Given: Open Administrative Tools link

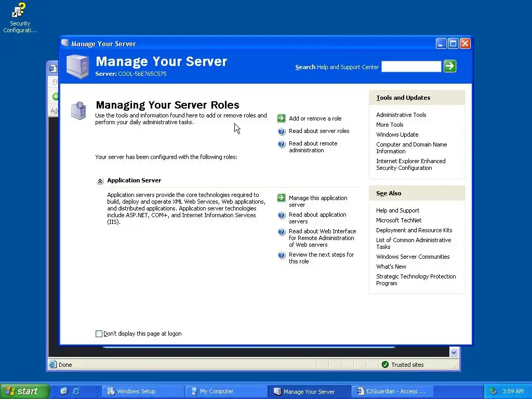Looking at the screenshot, I should click(401, 115).
